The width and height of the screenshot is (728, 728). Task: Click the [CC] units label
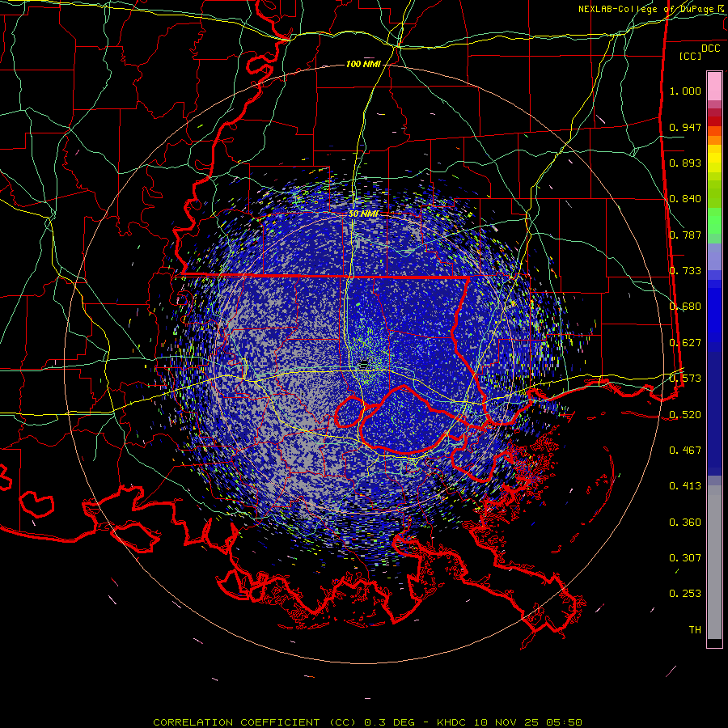point(691,56)
